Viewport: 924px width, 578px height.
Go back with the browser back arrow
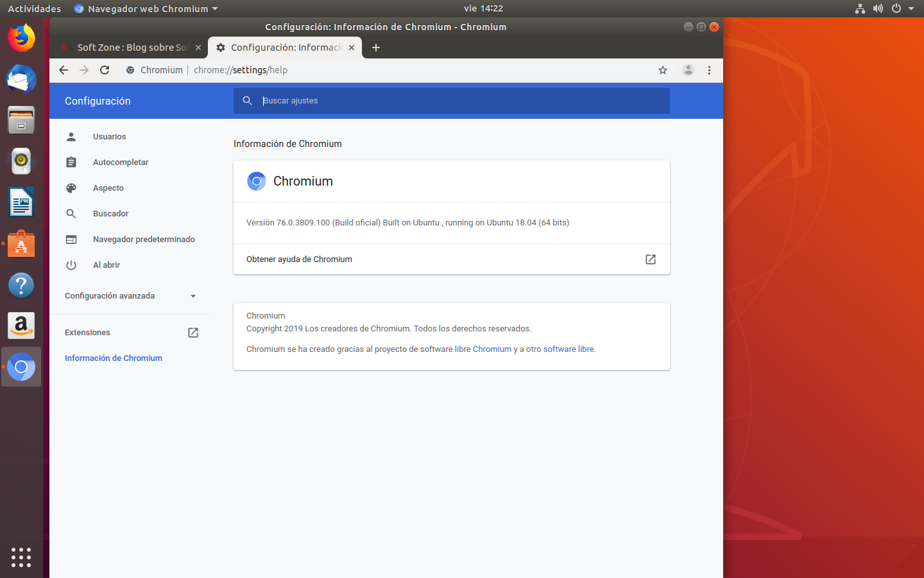tap(64, 70)
